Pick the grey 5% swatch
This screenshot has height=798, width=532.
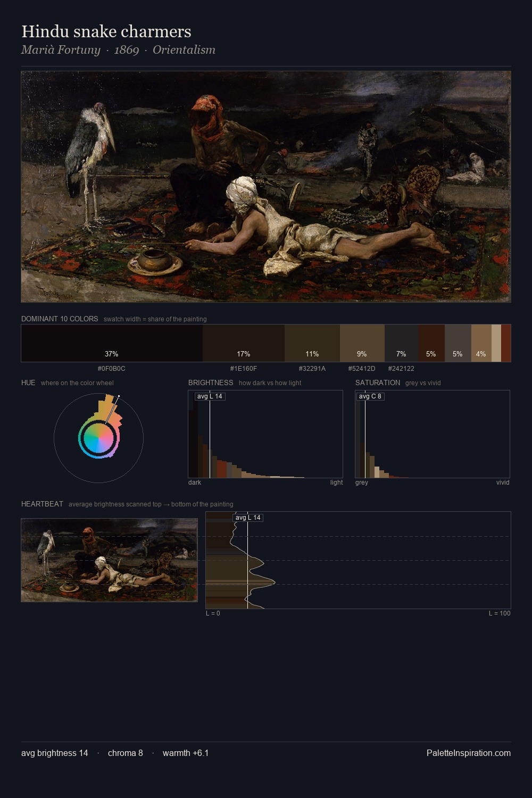458,343
